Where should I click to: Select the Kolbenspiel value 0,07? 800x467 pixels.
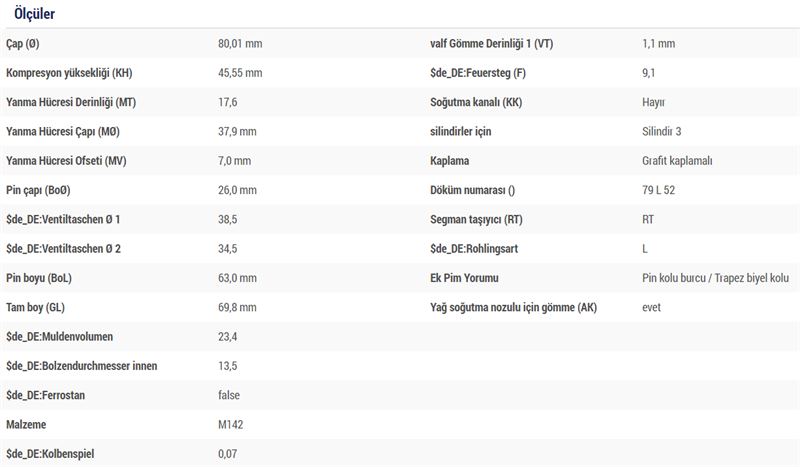pos(227,454)
